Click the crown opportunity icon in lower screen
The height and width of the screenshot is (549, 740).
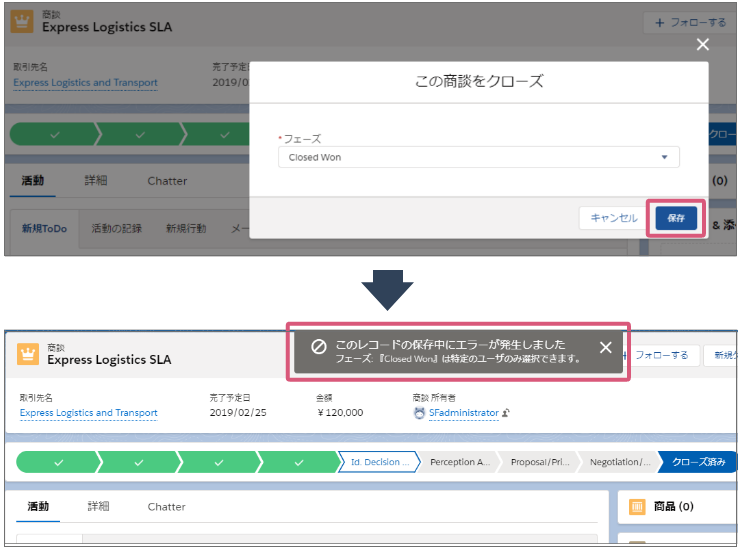point(28,354)
